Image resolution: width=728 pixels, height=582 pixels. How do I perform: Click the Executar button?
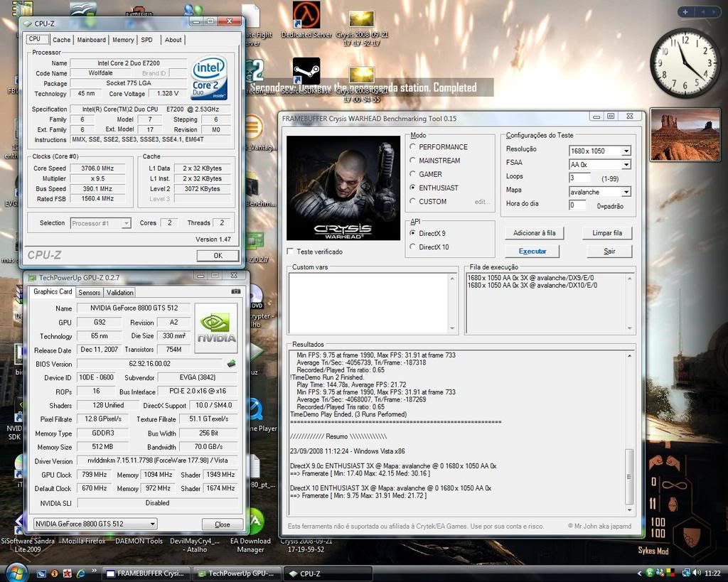(532, 252)
